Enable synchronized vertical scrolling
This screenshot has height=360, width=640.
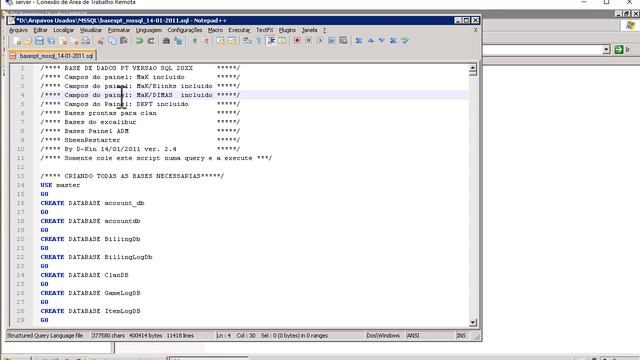coord(220,41)
